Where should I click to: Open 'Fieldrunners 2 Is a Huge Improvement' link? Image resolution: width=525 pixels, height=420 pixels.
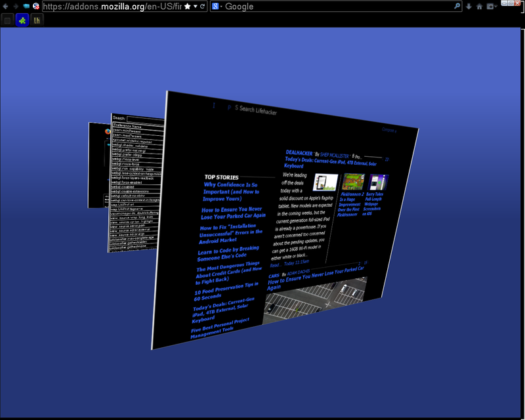coord(350,204)
